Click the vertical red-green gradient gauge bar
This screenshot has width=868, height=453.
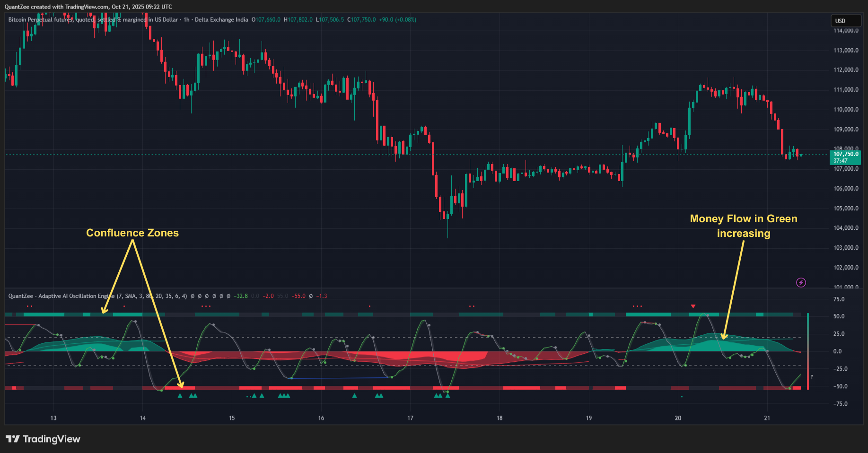click(808, 351)
